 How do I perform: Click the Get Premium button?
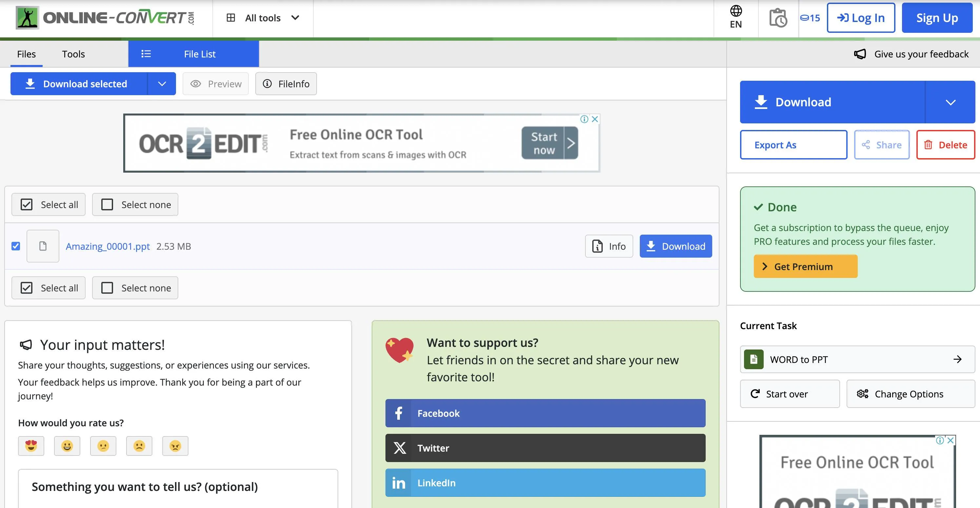tap(805, 266)
